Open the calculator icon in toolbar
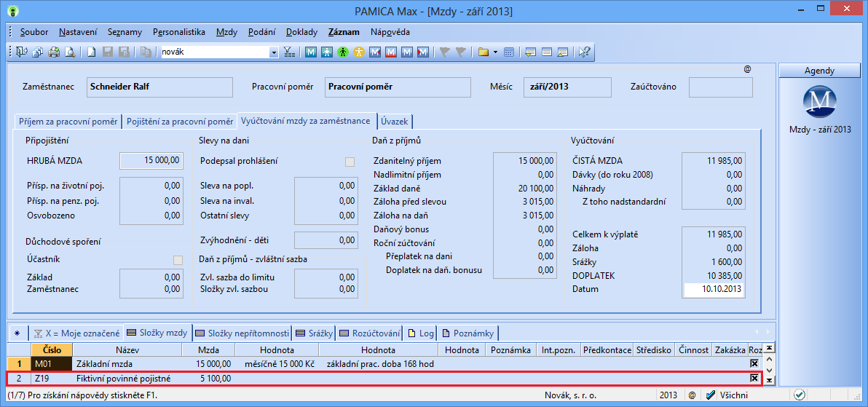This screenshot has width=868, height=407. pyautogui.click(x=509, y=52)
